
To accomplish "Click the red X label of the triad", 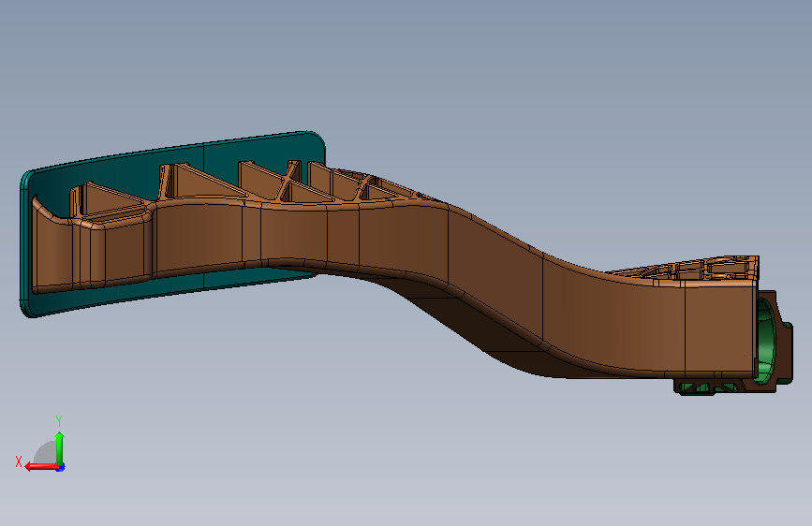I will point(19,461).
